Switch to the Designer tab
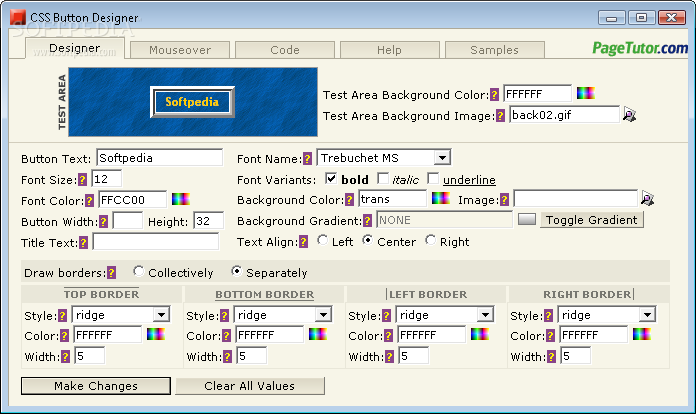 tap(75, 48)
